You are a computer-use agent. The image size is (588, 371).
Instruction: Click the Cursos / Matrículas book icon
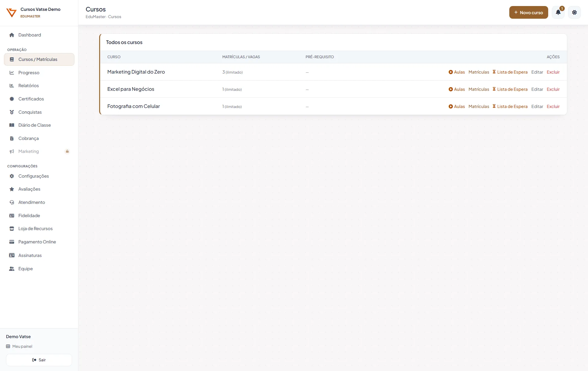click(x=12, y=59)
